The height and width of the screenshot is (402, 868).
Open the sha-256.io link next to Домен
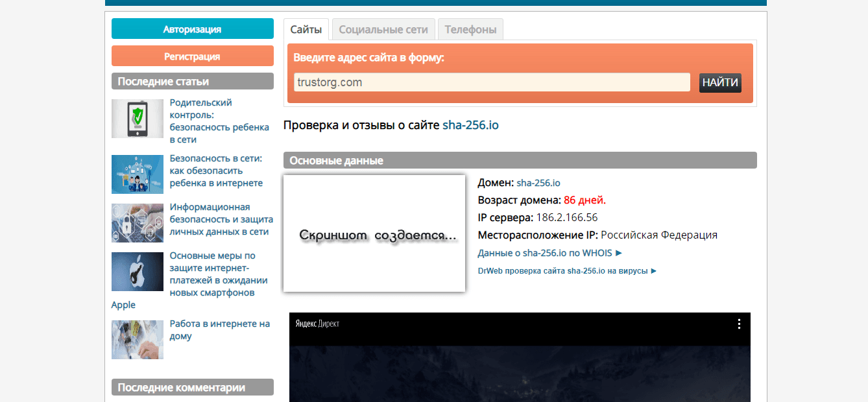pos(538,183)
